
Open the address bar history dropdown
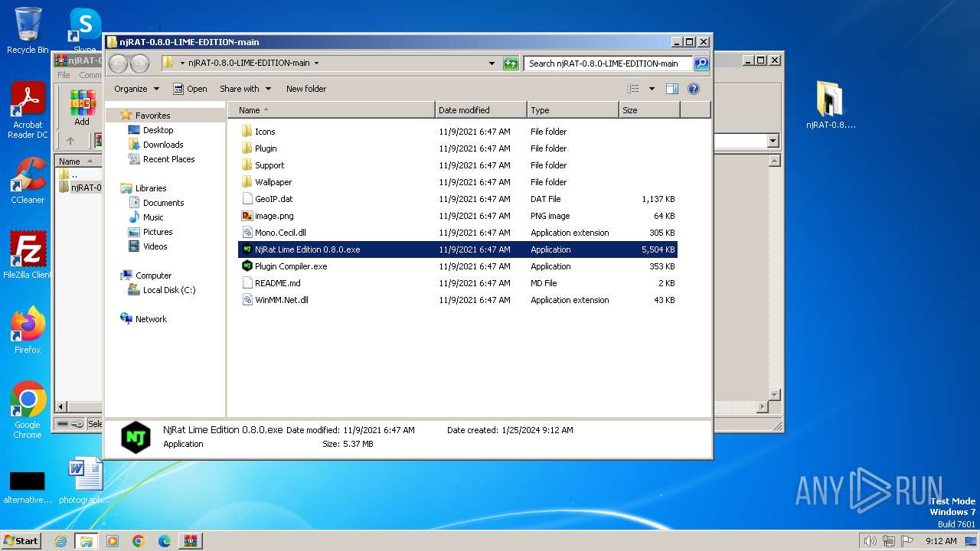(492, 64)
